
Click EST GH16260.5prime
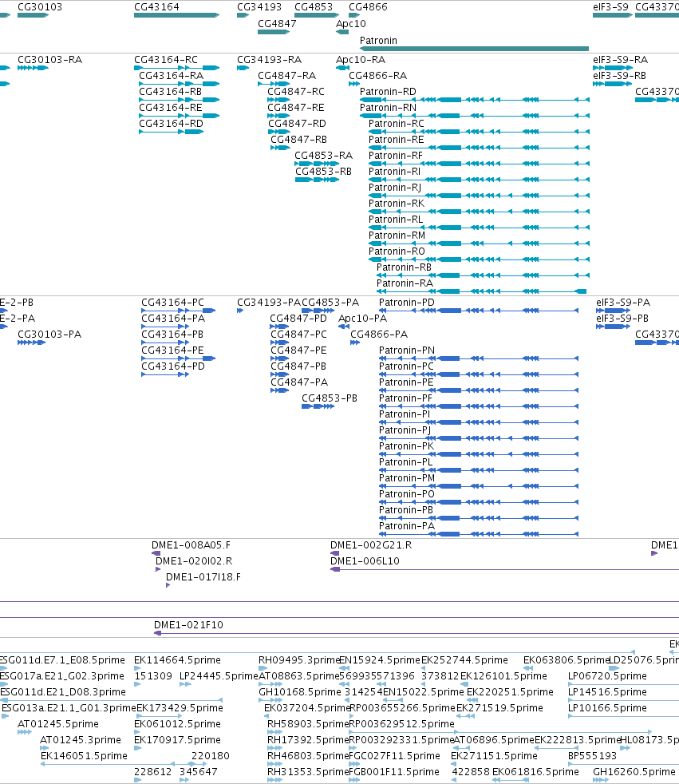tap(634, 773)
